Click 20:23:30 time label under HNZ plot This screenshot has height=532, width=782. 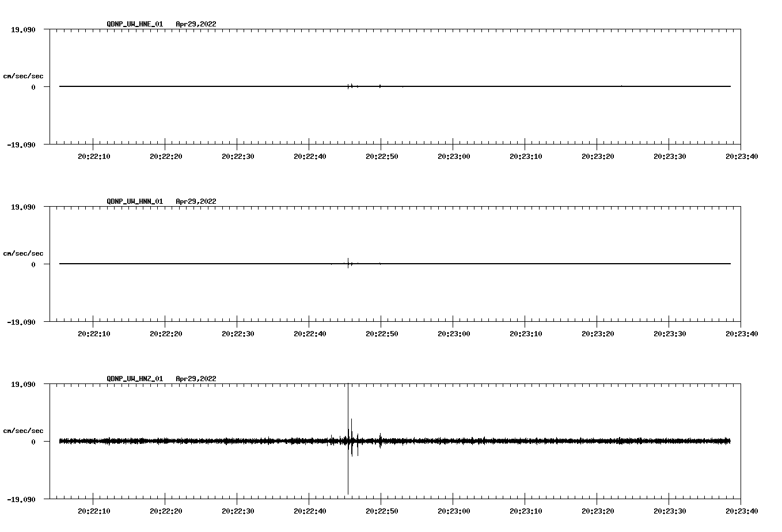670,511
